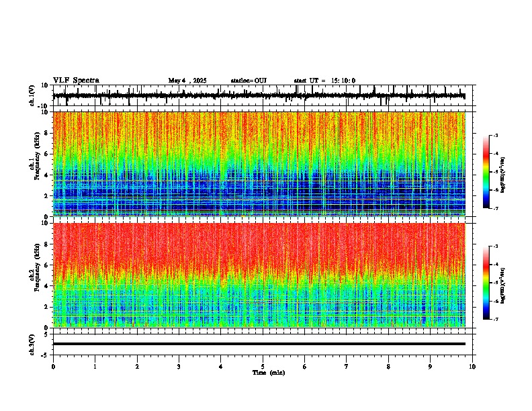Click the "VLF Spectra" plot title
532x411 pixels.
click(76, 81)
